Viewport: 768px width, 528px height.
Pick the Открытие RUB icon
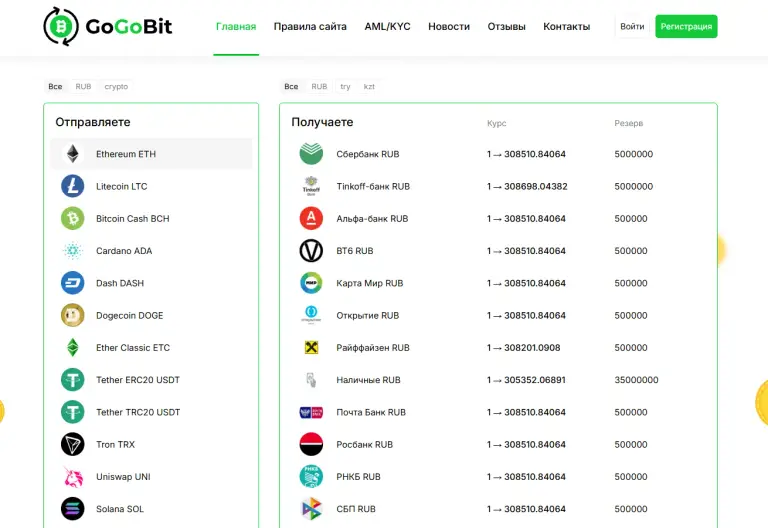(311, 314)
